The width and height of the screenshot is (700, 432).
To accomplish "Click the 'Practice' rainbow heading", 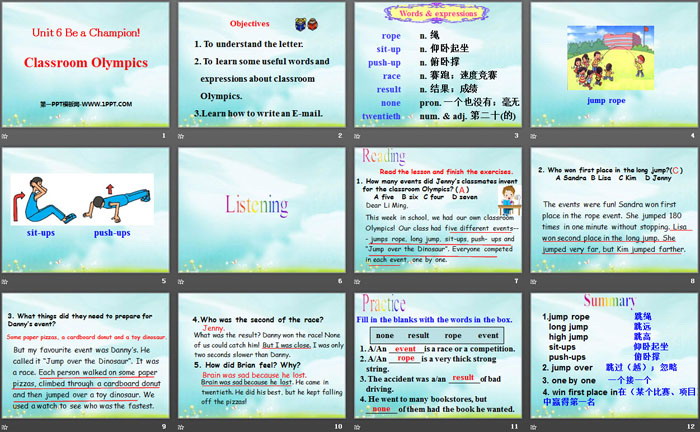I will click(x=384, y=303).
